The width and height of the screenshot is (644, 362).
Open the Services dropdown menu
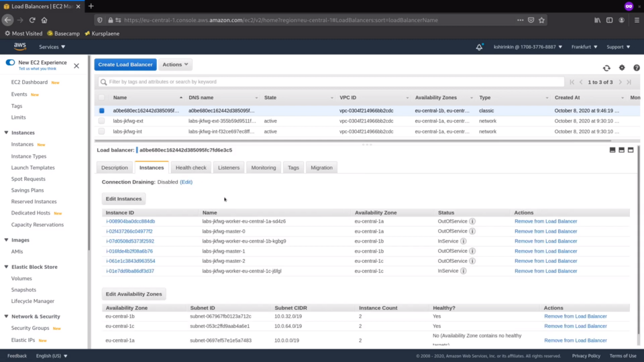(x=52, y=47)
